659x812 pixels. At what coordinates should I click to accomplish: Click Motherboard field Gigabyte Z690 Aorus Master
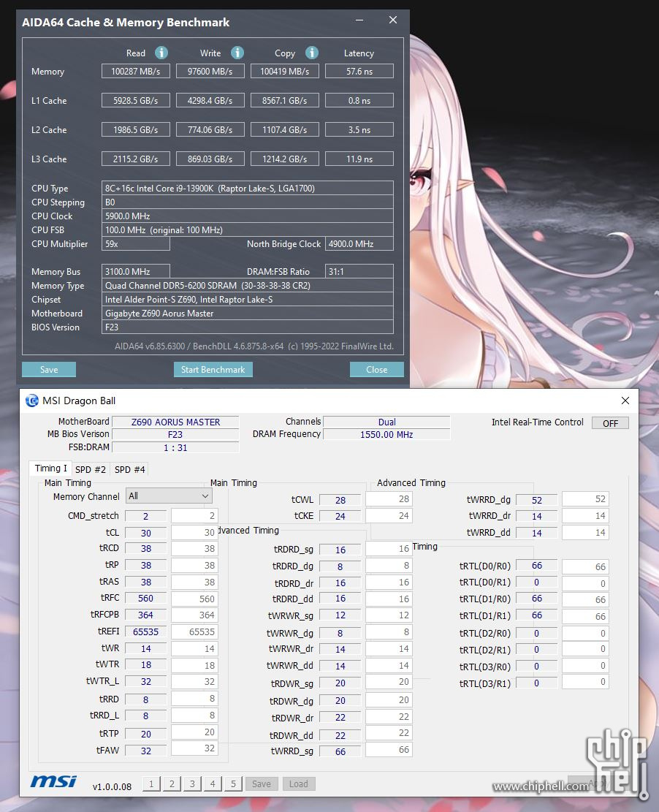(x=248, y=314)
